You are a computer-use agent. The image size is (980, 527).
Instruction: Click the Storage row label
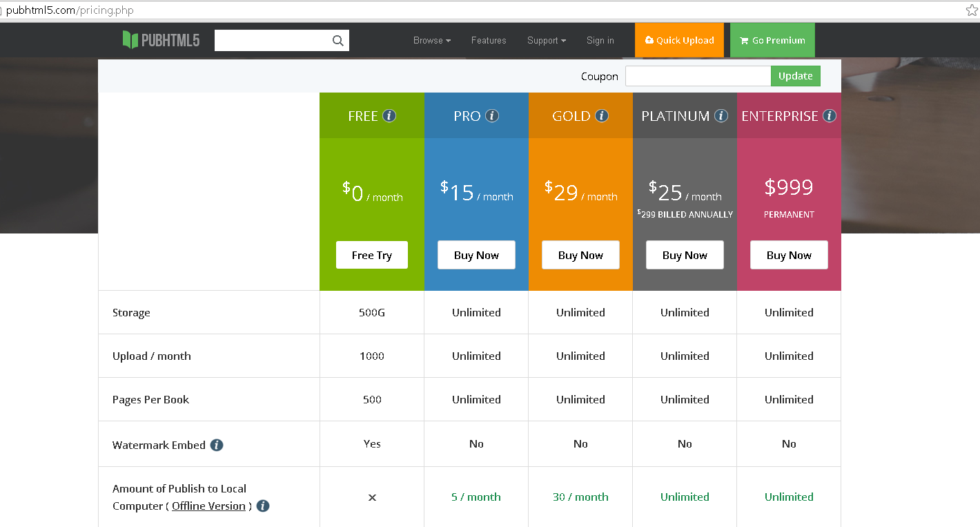coord(131,313)
